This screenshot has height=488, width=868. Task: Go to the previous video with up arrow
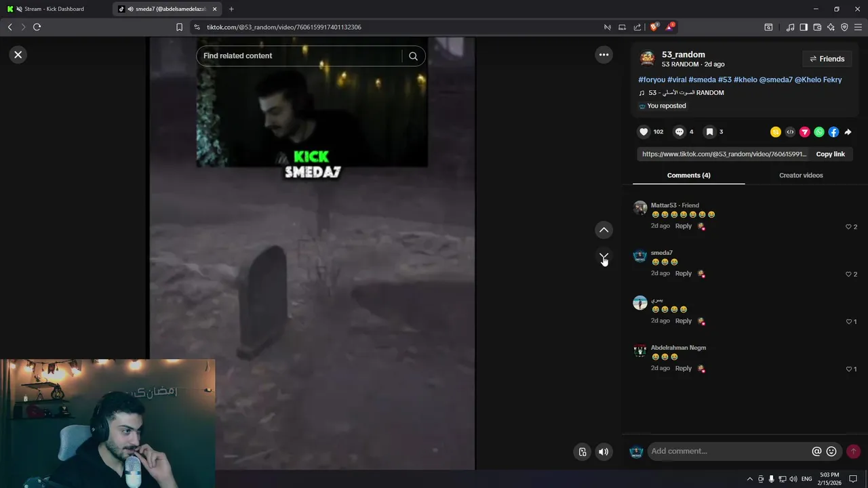[604, 230]
